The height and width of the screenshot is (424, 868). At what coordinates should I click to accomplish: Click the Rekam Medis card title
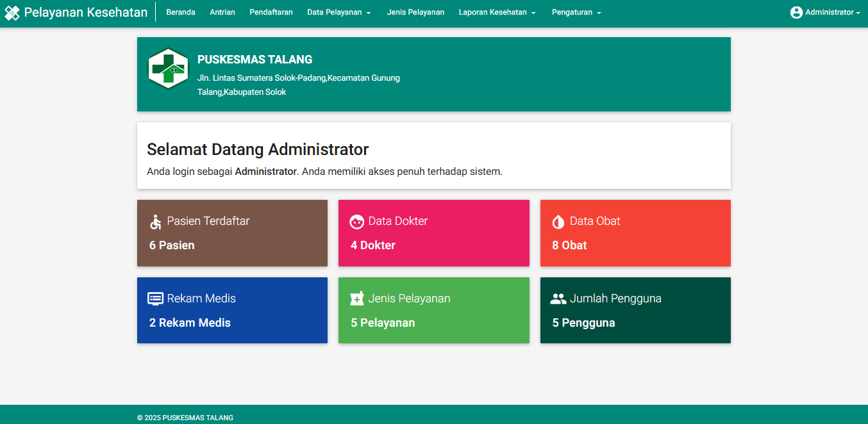click(x=201, y=298)
